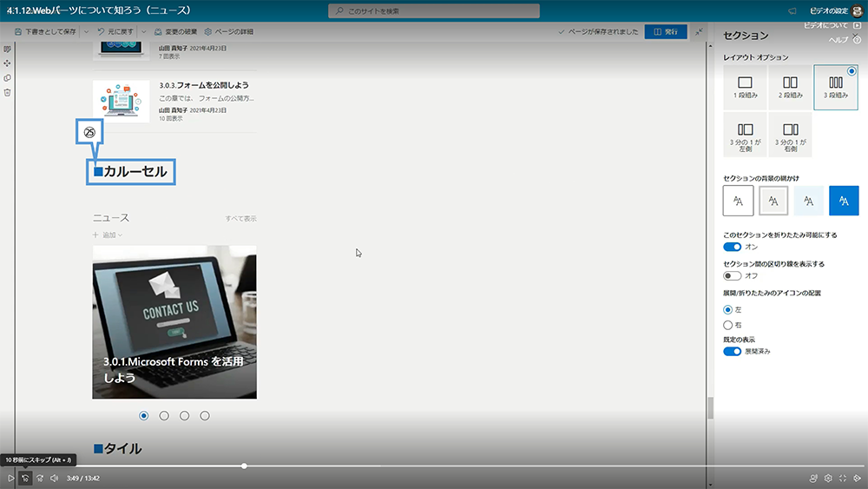Open the 追加 dropdown under ニュース

point(108,235)
